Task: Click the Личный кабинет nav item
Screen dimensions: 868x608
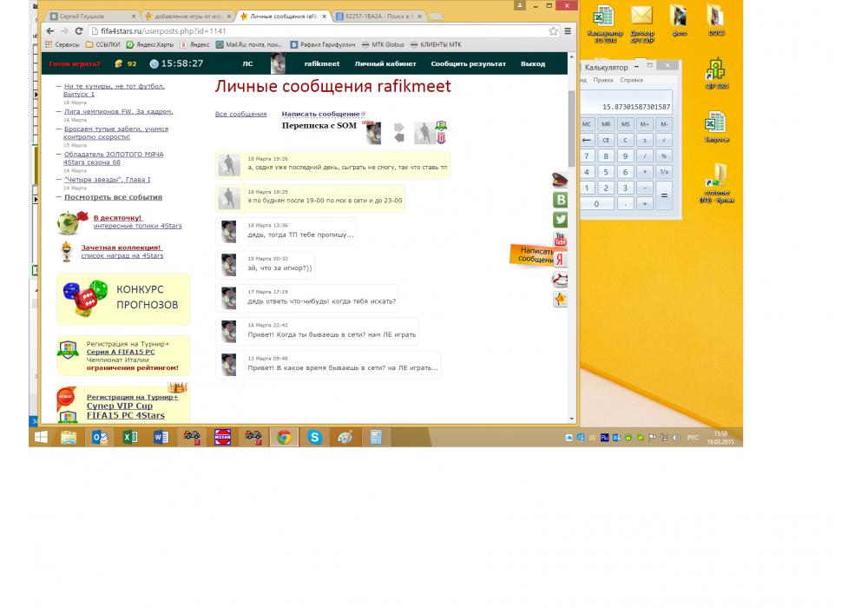Action: (385, 63)
